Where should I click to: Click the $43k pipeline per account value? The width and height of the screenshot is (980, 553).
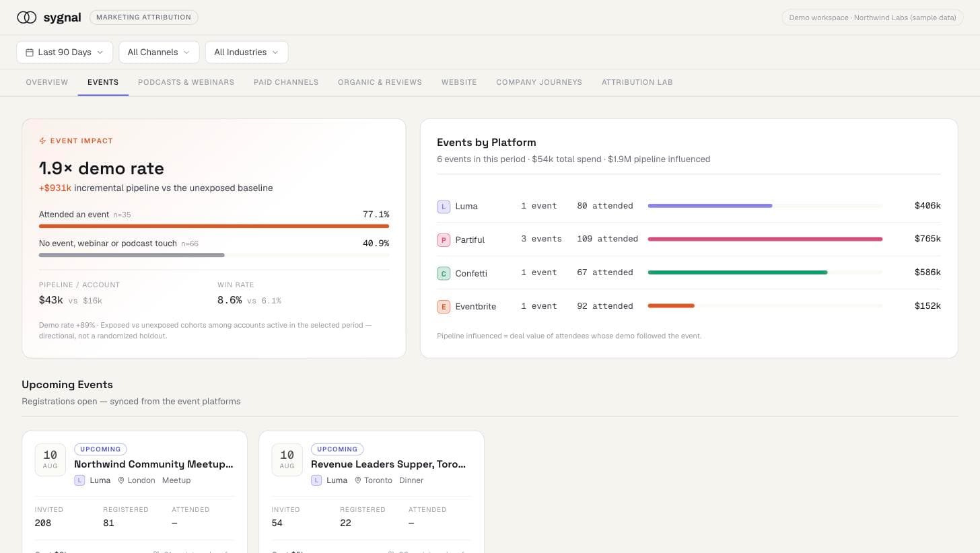[51, 300]
